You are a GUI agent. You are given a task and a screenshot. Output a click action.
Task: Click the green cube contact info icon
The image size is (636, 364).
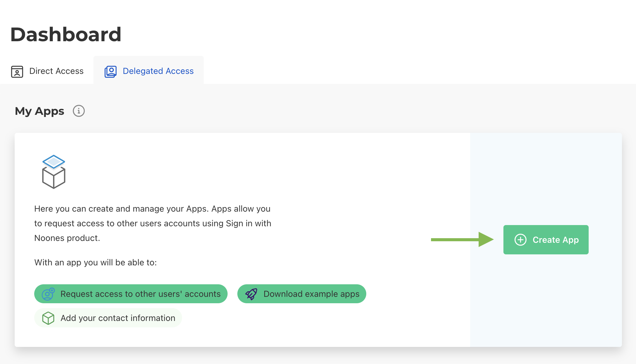48,318
